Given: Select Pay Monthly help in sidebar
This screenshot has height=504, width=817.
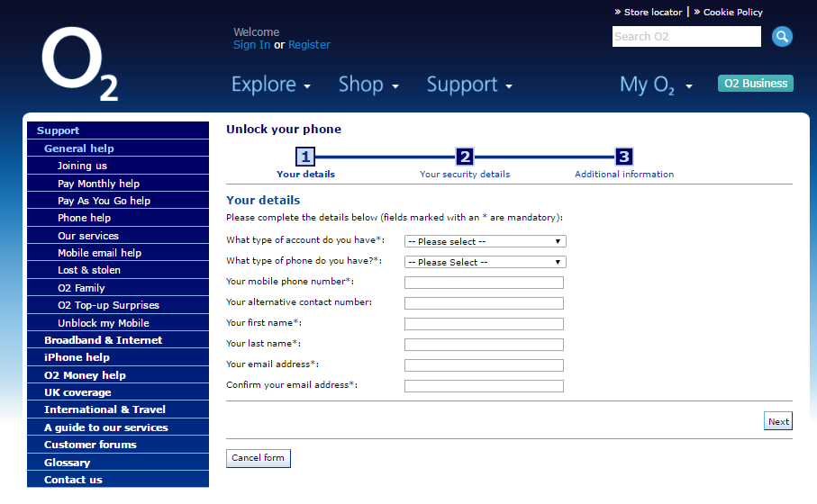Looking at the screenshot, I should click(x=118, y=184).
